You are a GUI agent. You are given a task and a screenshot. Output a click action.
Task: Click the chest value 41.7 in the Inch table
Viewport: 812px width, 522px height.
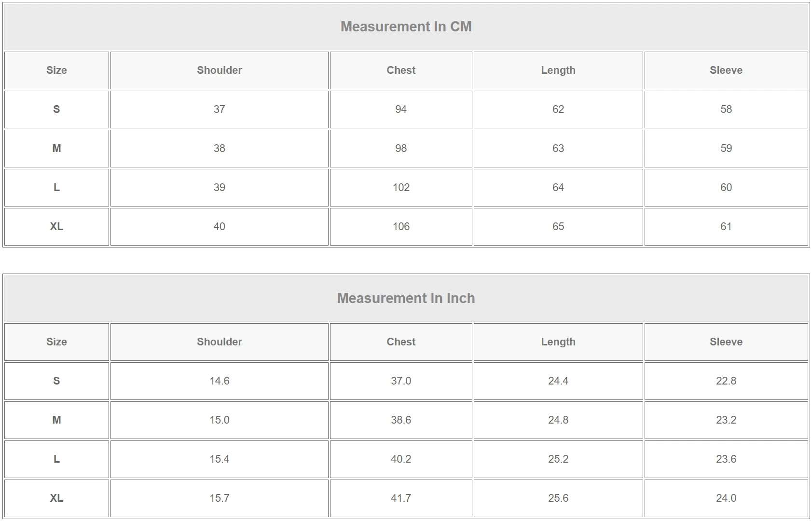(400, 498)
